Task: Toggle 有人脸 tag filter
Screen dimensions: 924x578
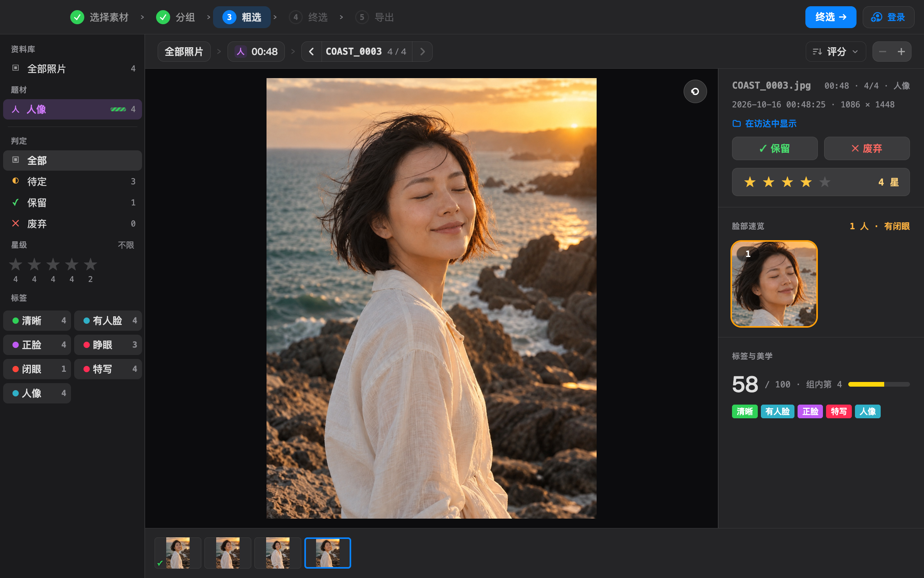Action: pyautogui.click(x=108, y=321)
